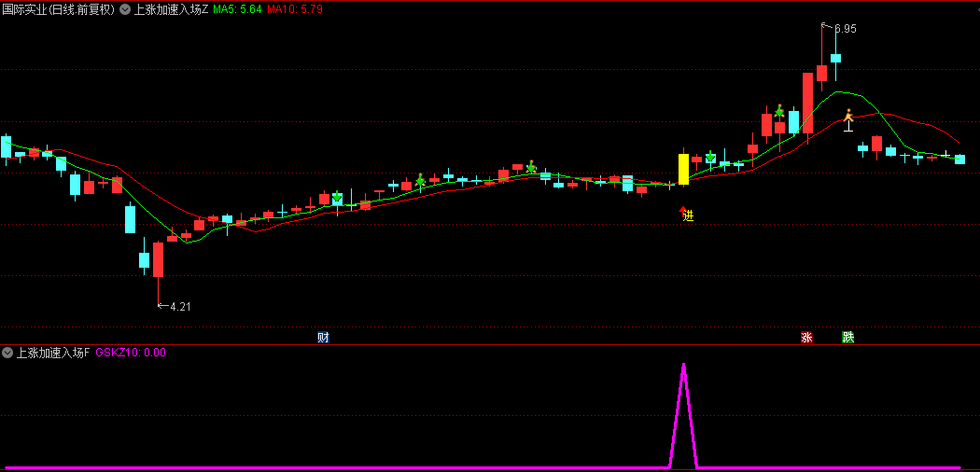
Task: Click the red 涨 marker
Action: coord(807,337)
